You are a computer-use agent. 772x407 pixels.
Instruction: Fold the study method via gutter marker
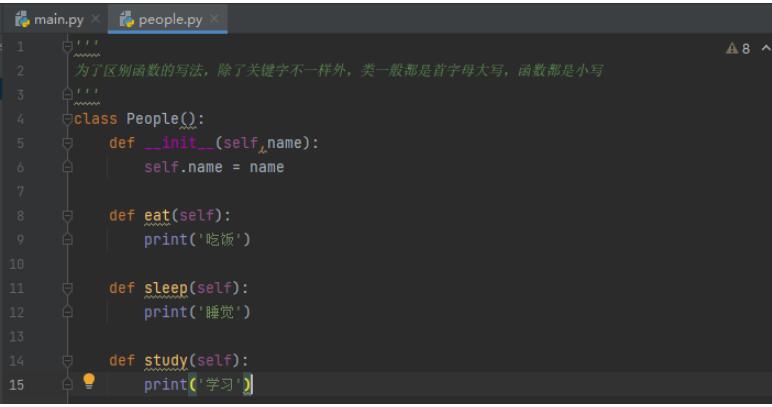(x=67, y=361)
